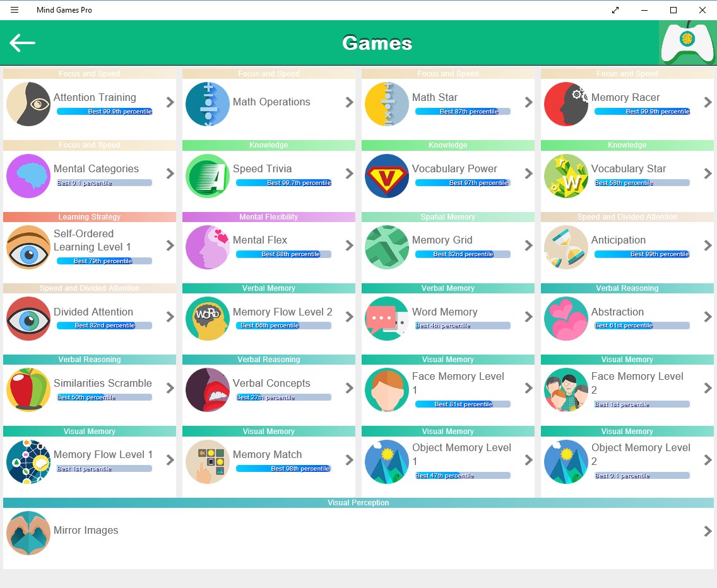Click Anticipation's 99th percentile bar

[642, 254]
